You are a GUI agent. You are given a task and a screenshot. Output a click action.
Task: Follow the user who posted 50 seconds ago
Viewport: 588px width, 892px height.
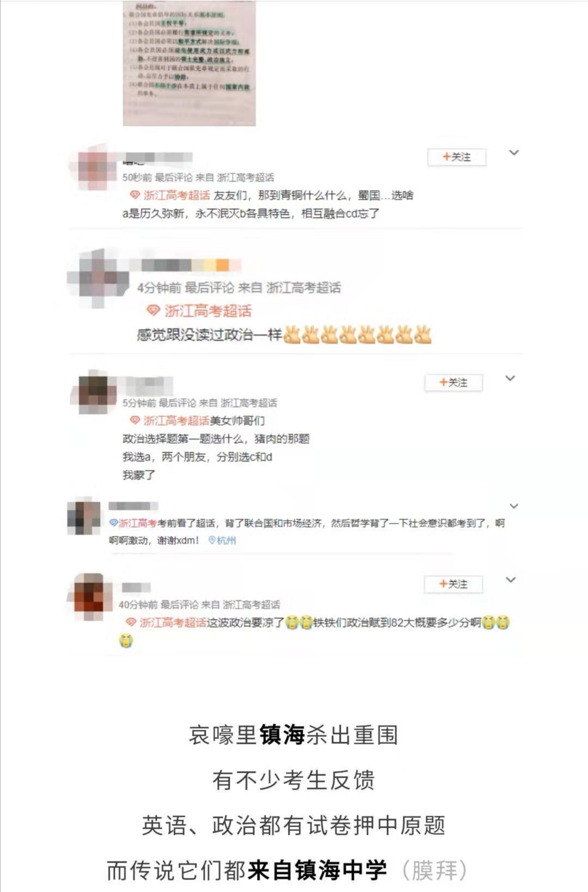[456, 157]
